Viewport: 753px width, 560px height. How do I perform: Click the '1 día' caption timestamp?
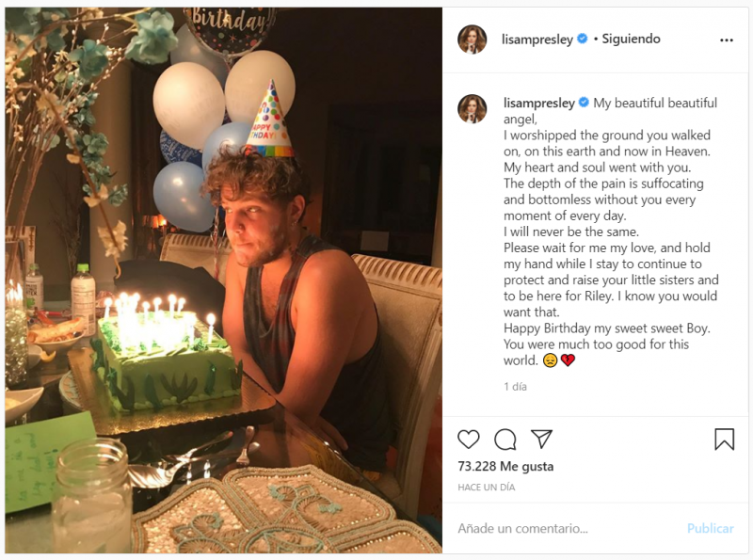pyautogui.click(x=516, y=387)
